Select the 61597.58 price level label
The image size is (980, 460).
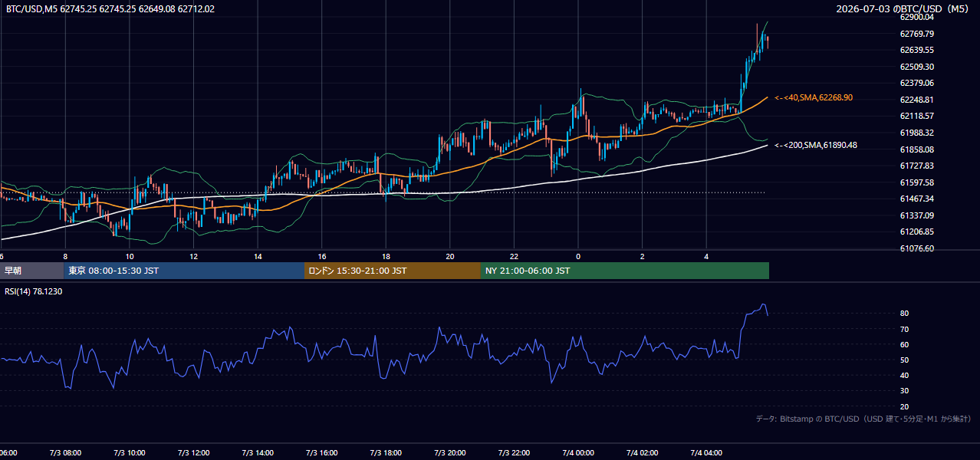click(x=917, y=182)
